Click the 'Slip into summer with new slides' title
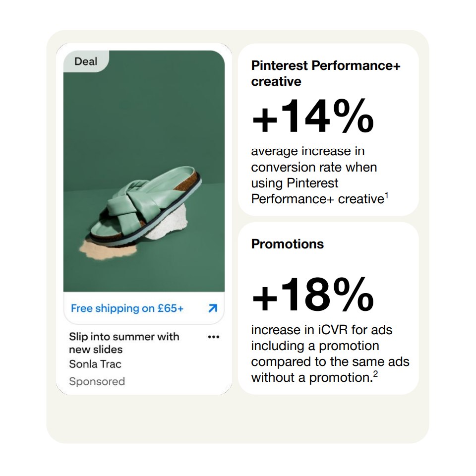476x476 pixels. 124,343
